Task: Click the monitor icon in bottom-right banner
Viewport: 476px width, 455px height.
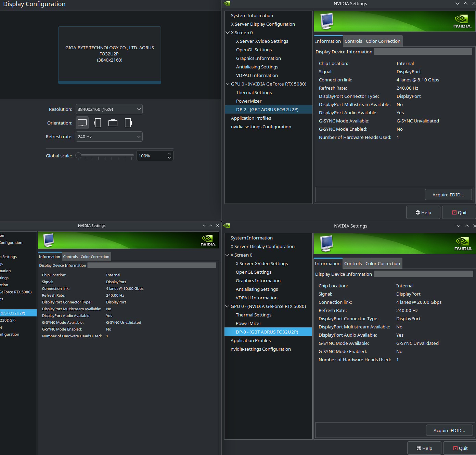Action: (326, 243)
